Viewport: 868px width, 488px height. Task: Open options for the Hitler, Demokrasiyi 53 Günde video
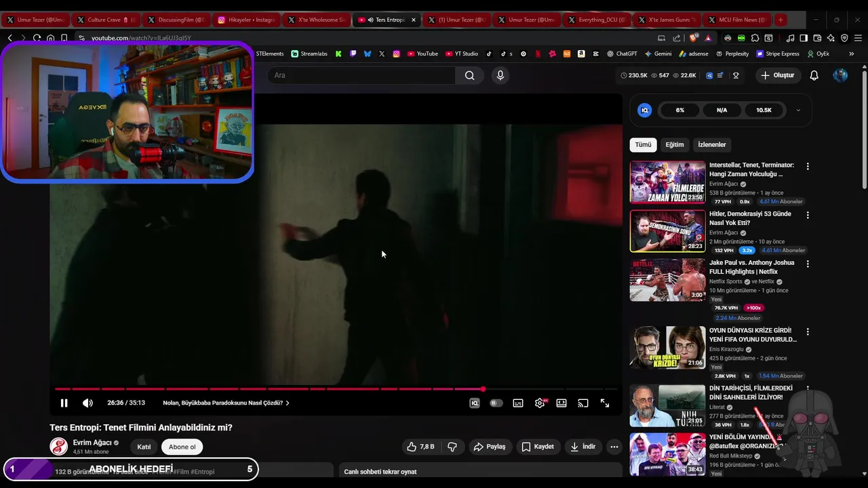pos(808,215)
